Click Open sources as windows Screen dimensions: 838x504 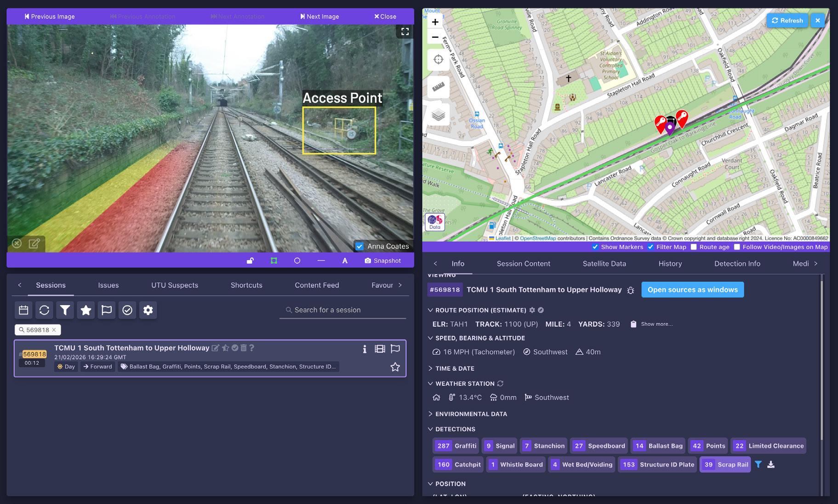(693, 290)
